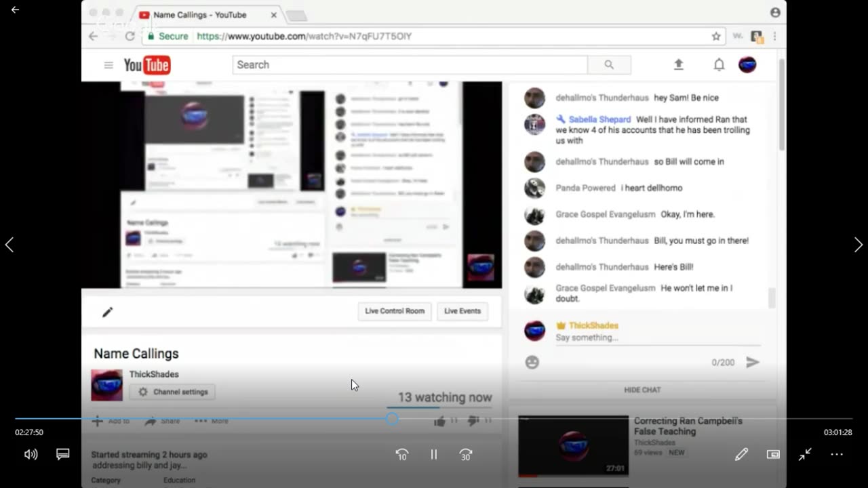868x488 pixels.
Task: Skip back 10 seconds
Action: point(402,455)
